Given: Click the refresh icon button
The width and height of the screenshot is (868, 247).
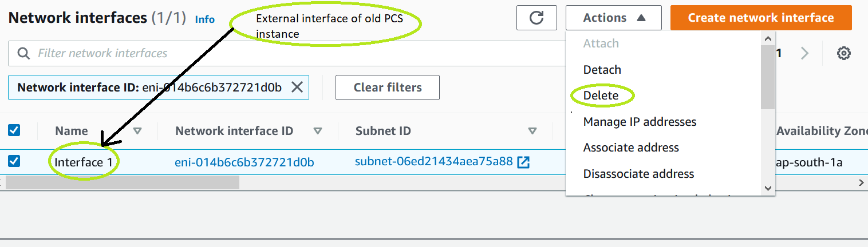Looking at the screenshot, I should click(536, 18).
